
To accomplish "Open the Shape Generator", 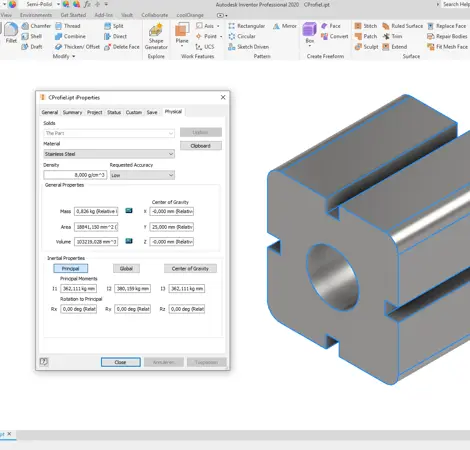I will coord(156,37).
